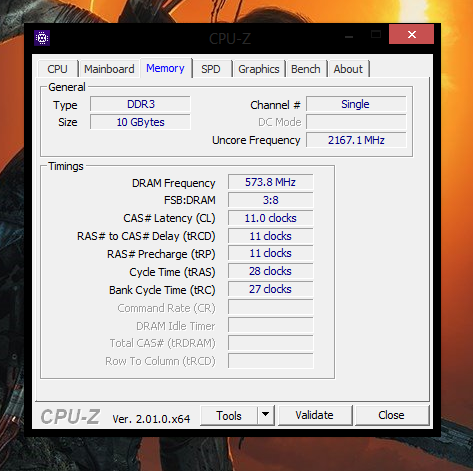The image size is (473, 471).
Task: Switch to the Graphics tab
Action: (x=259, y=69)
